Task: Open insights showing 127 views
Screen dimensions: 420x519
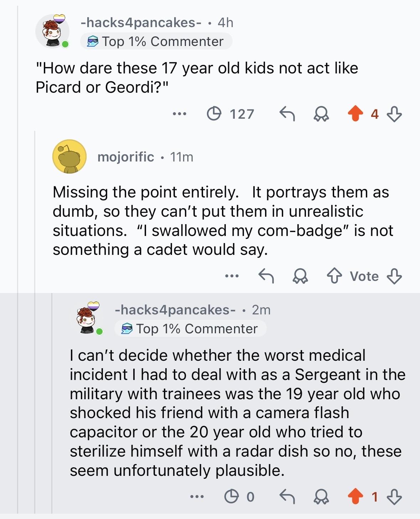Action: 230,114
